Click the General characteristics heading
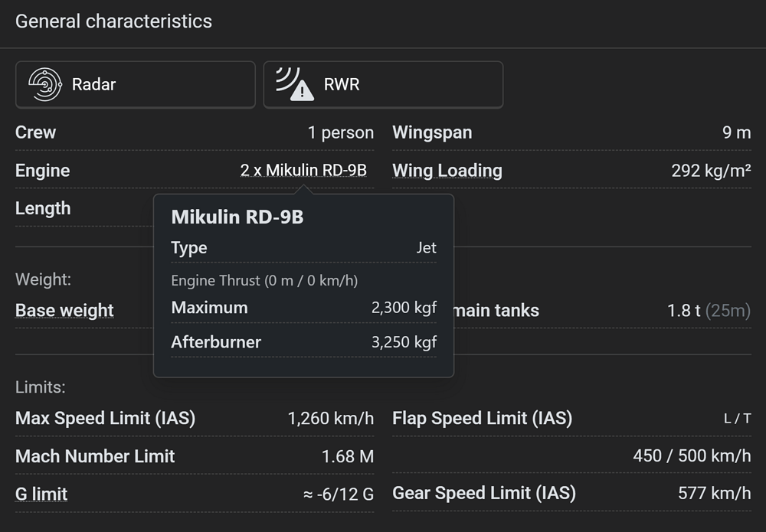This screenshot has height=532, width=766. pyautogui.click(x=113, y=21)
